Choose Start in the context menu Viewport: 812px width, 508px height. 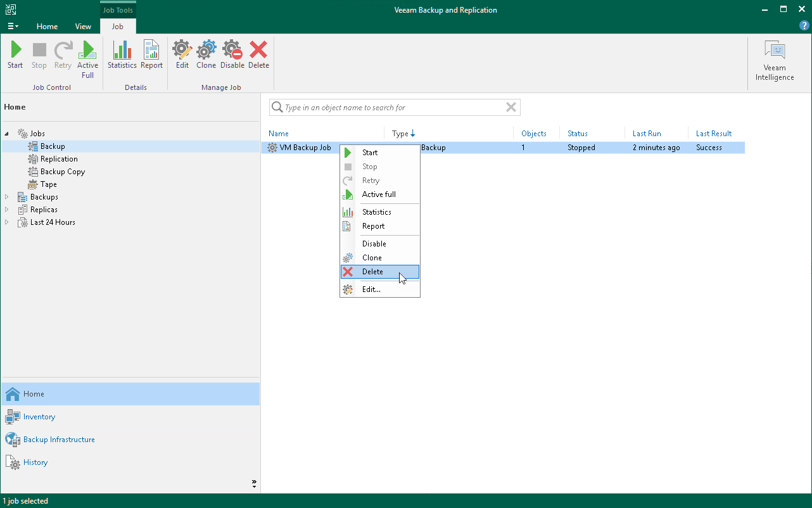pyautogui.click(x=380, y=153)
